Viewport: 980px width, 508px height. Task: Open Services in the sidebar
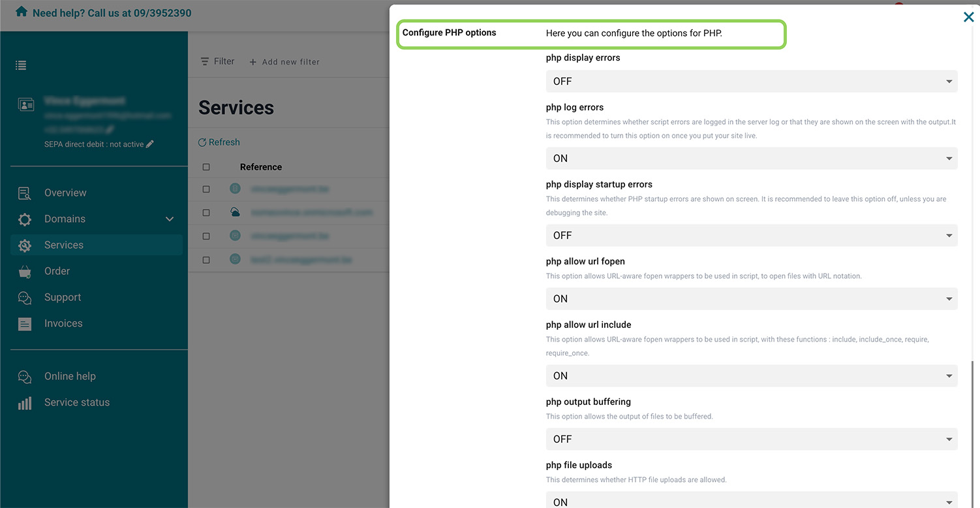click(x=97, y=246)
